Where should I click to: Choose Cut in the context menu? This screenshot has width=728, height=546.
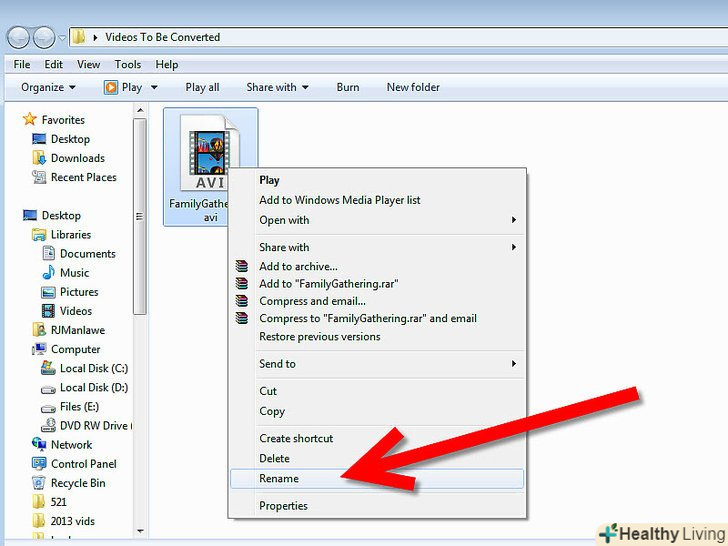(x=377, y=391)
